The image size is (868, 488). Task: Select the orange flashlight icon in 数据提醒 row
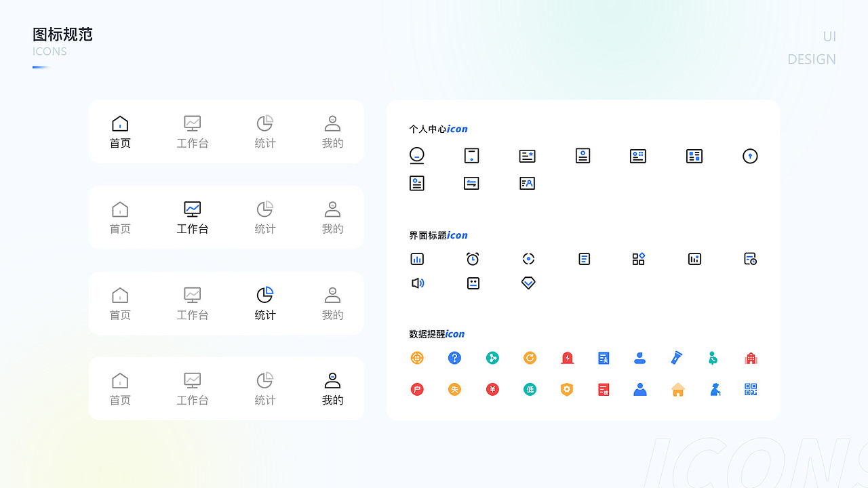pos(677,358)
